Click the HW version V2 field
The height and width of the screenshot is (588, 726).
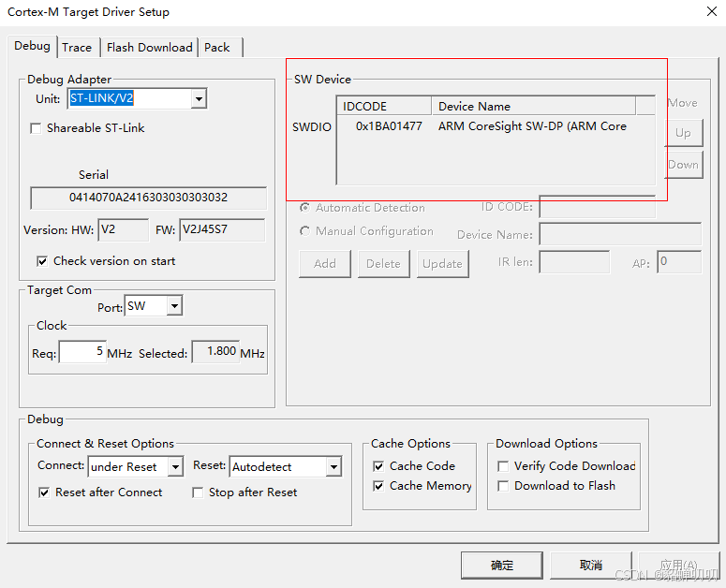pos(123,230)
